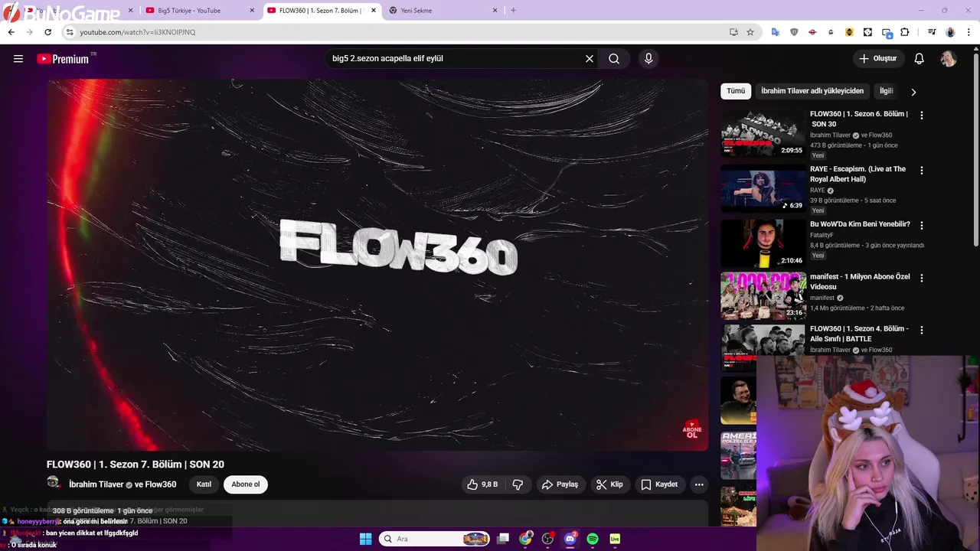Open YouTube notifications bell

pos(920,59)
